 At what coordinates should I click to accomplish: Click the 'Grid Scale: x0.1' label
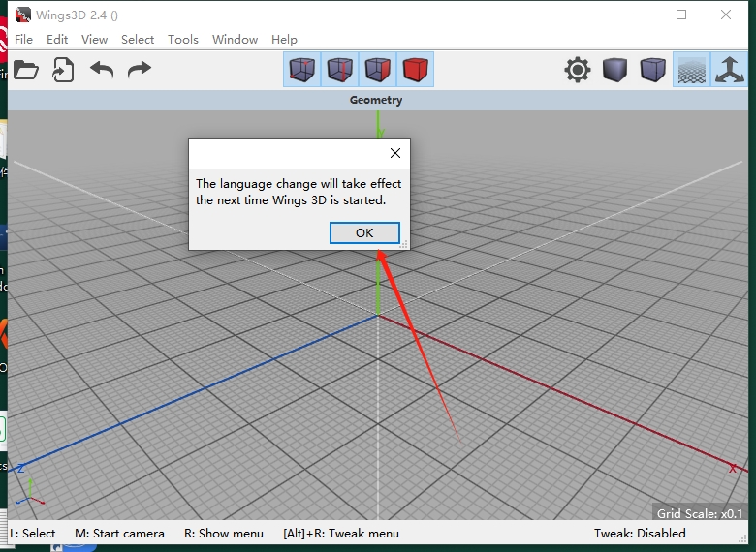(700, 514)
